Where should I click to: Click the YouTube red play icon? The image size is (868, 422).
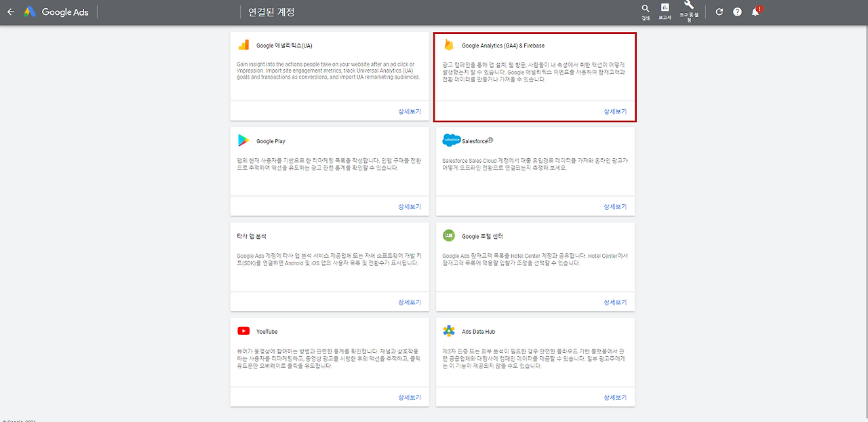pyautogui.click(x=243, y=331)
